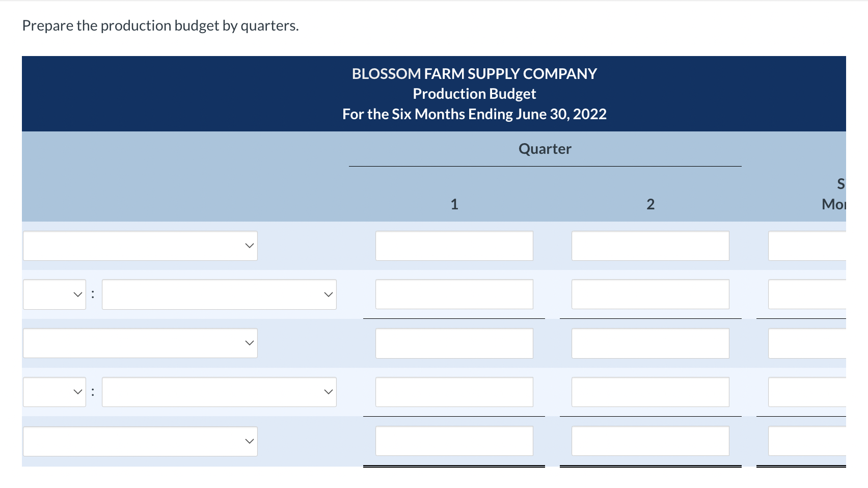Click fourth row Quarter 2 input field
The height and width of the screenshot is (488, 868).
(650, 392)
